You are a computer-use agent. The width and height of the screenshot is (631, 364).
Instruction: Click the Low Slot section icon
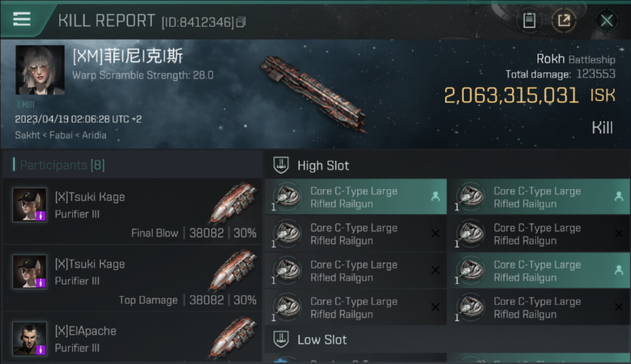pos(281,339)
